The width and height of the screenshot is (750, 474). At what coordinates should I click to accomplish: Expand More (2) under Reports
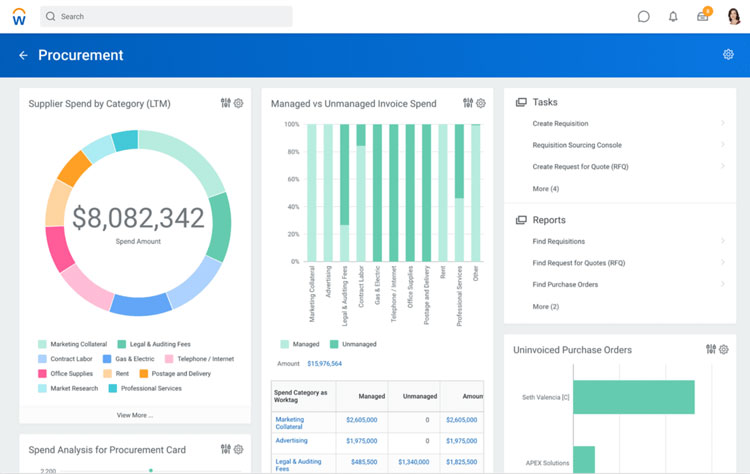546,306
